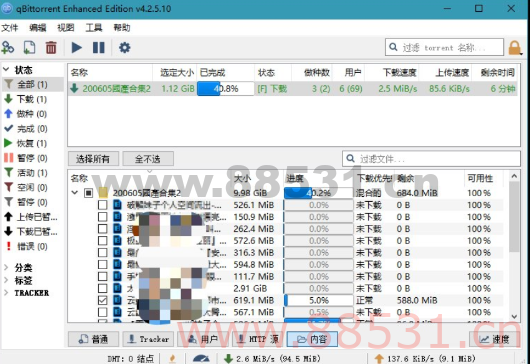
Task: Switch to the HTTP 源 tab
Action: (x=258, y=339)
